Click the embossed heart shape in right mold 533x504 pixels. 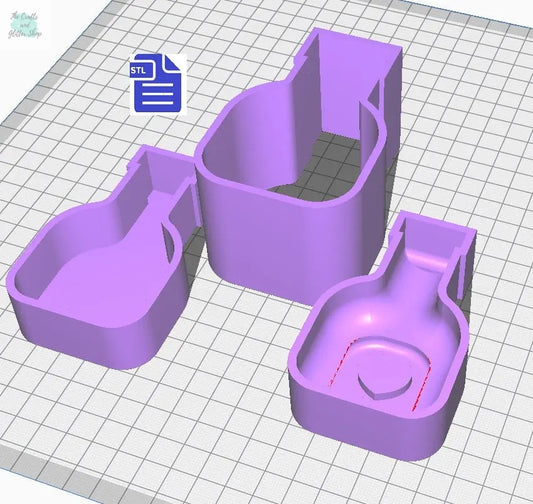point(385,382)
